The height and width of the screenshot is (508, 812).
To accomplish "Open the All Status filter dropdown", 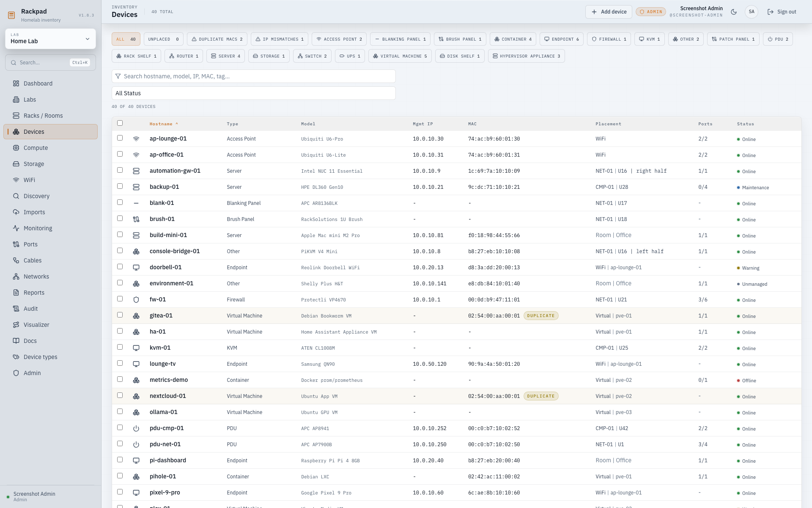I will [254, 93].
